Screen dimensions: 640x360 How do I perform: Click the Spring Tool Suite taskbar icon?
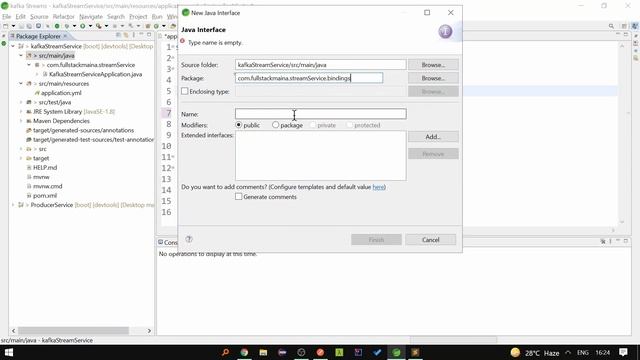[396, 352]
